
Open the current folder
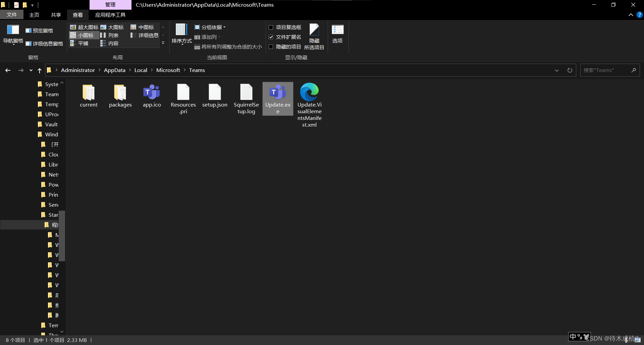coord(89,96)
